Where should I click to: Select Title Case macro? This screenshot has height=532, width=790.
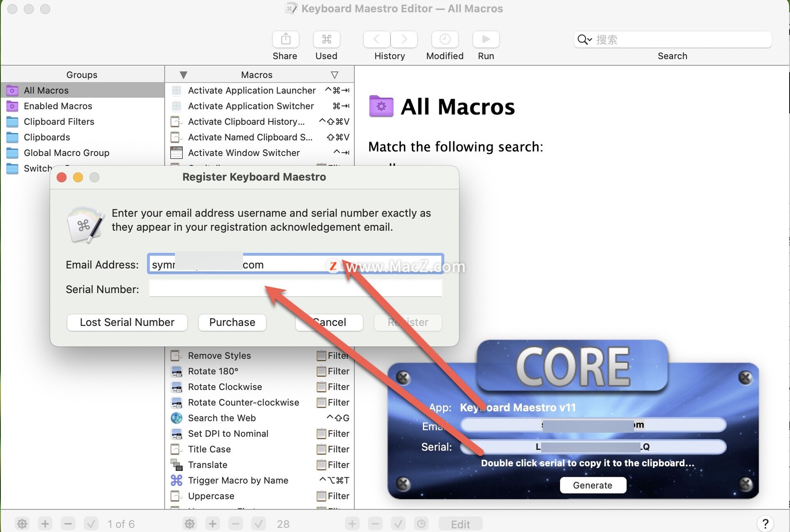260,449
